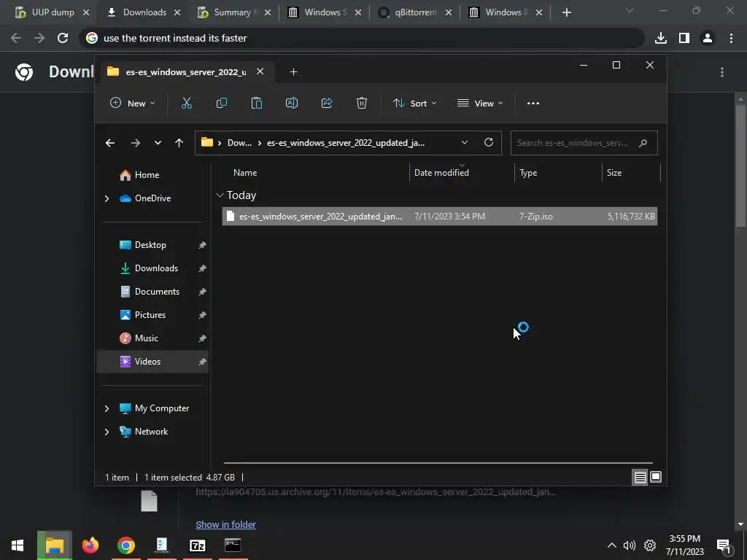The width and height of the screenshot is (747, 560).
Task: Open Chrome profile avatar
Action: coord(708,38)
